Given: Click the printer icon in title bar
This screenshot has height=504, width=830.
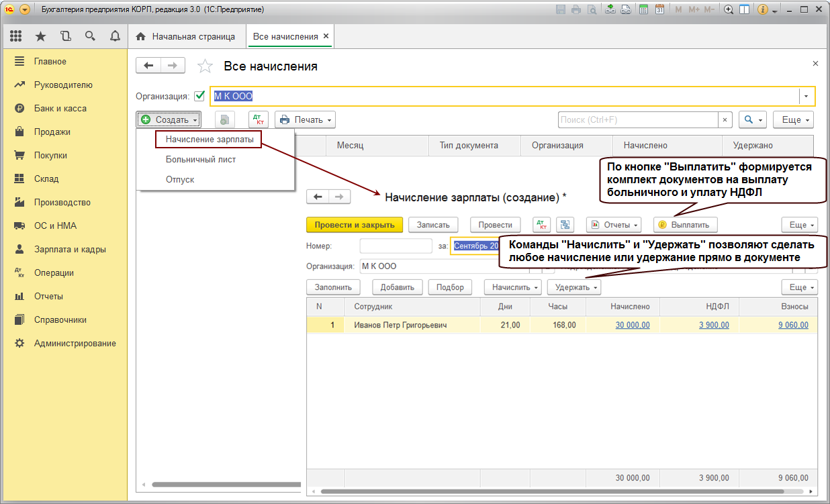Looking at the screenshot, I should coord(576,9).
